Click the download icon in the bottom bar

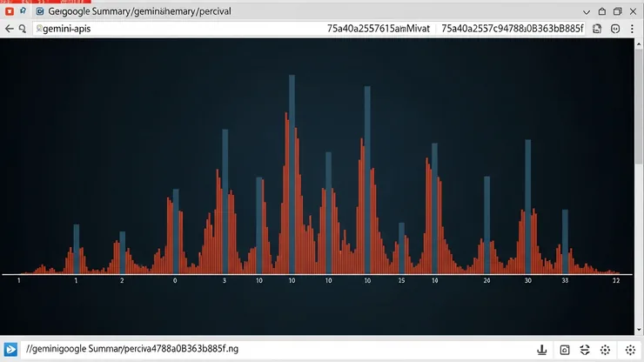point(541,349)
